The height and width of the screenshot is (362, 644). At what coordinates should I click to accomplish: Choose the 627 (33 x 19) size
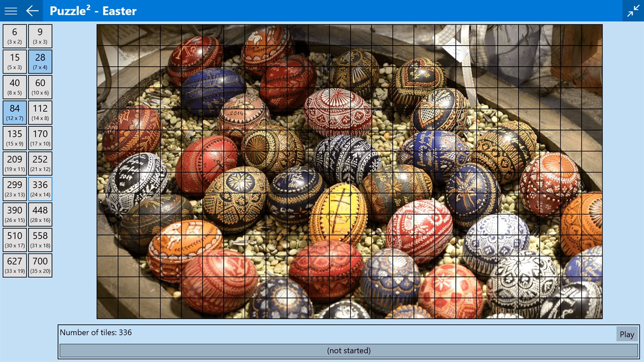click(x=14, y=264)
